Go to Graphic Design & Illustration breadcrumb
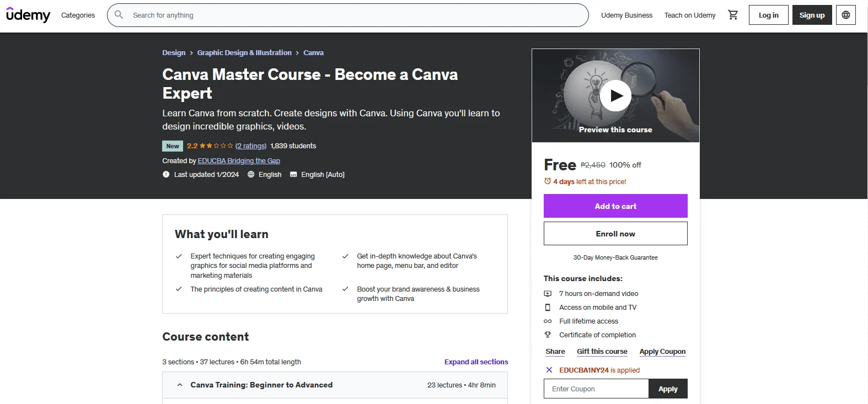868x404 pixels. (x=244, y=53)
